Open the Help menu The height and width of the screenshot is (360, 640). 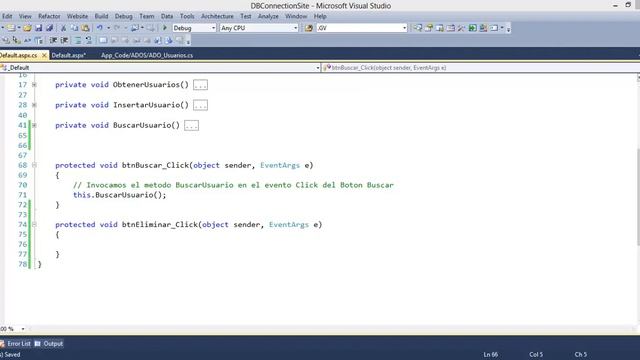[320, 16]
